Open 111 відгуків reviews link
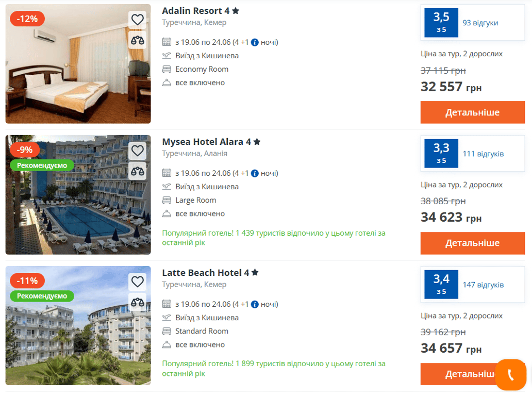Viewport: 532px width, 396px height. pyautogui.click(x=483, y=154)
